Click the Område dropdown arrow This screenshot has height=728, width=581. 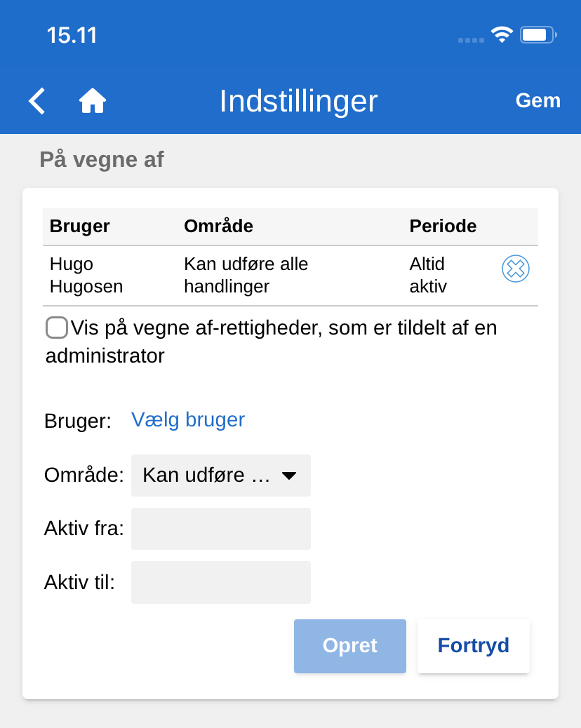coord(288,476)
